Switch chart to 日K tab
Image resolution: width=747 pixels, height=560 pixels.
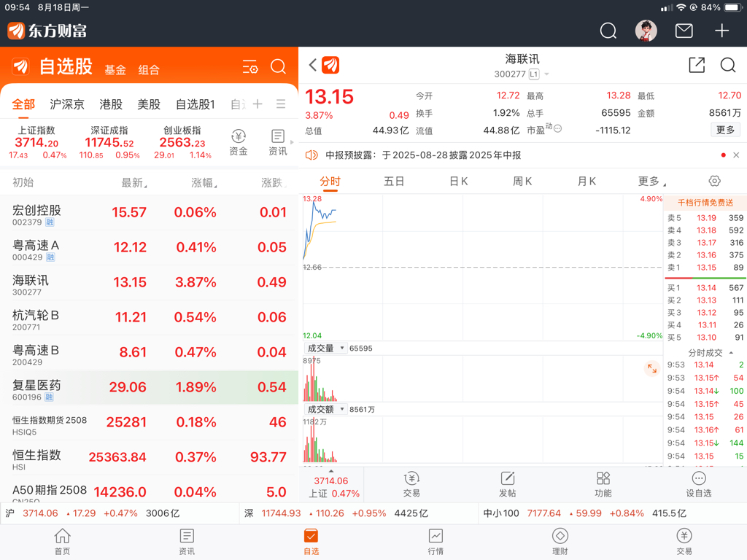458,182
